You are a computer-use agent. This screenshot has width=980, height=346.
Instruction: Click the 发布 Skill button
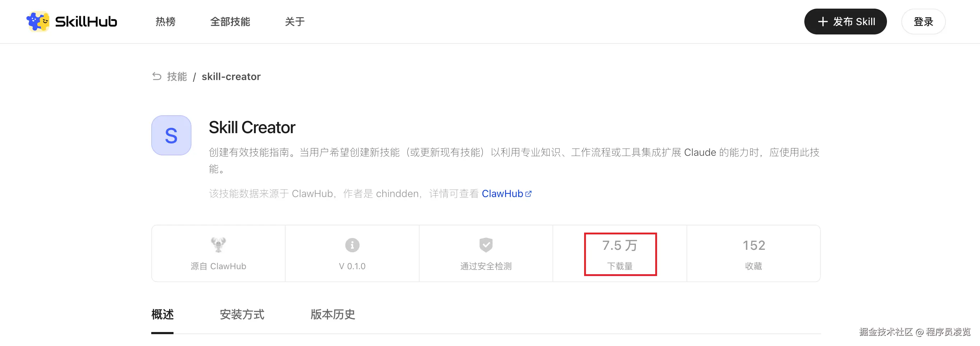[x=845, y=22]
